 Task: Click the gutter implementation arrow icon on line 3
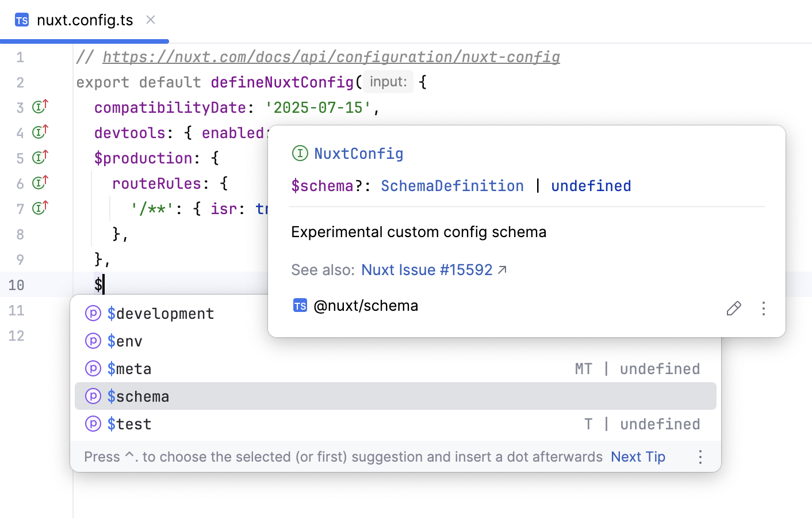pos(38,105)
